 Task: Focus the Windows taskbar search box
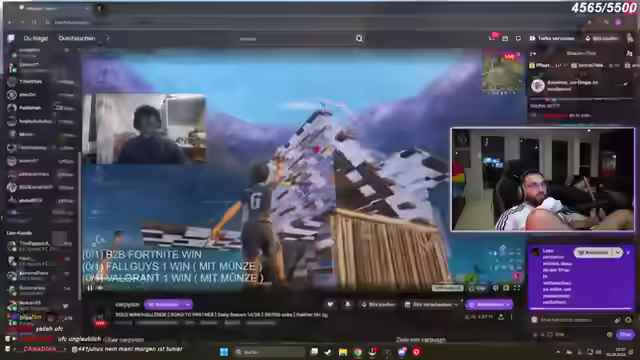(x=269, y=352)
